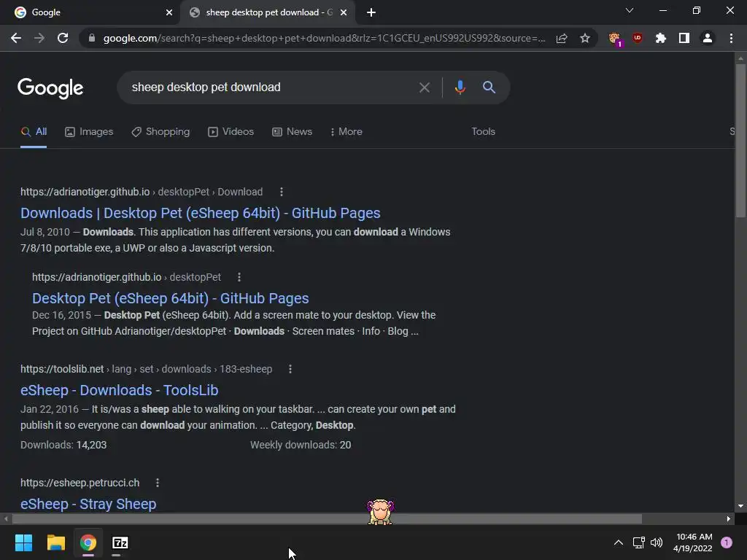The image size is (747, 560).
Task: Reload the current page
Action: pyautogui.click(x=63, y=38)
